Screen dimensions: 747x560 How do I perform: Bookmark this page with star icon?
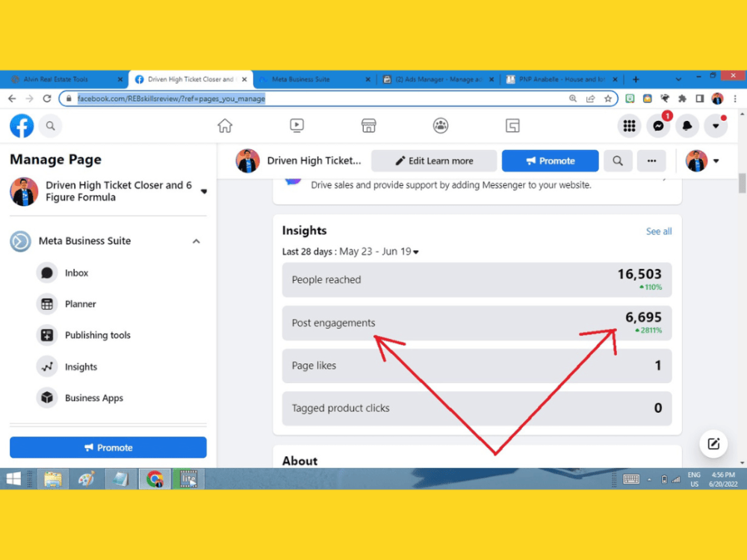608,99
